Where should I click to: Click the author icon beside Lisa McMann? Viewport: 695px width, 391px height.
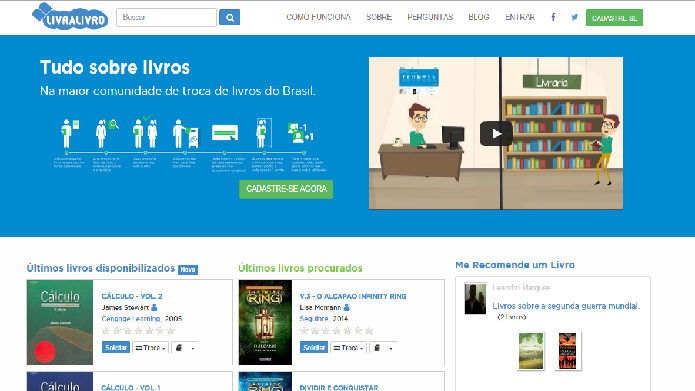click(x=347, y=307)
